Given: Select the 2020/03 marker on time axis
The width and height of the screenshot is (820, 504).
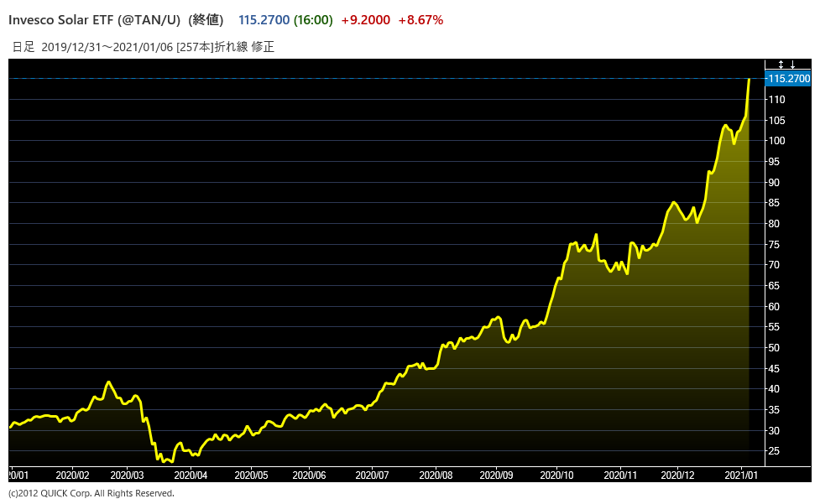Looking at the screenshot, I should [x=127, y=474].
